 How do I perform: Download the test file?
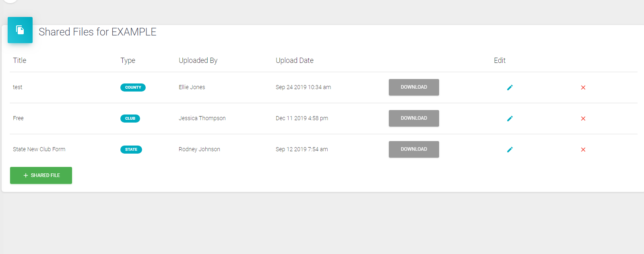(414, 87)
